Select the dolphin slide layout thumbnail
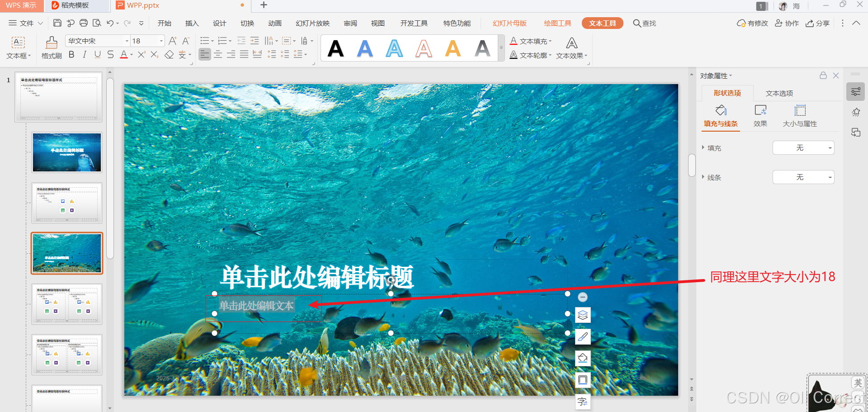The image size is (868, 412). (67, 152)
